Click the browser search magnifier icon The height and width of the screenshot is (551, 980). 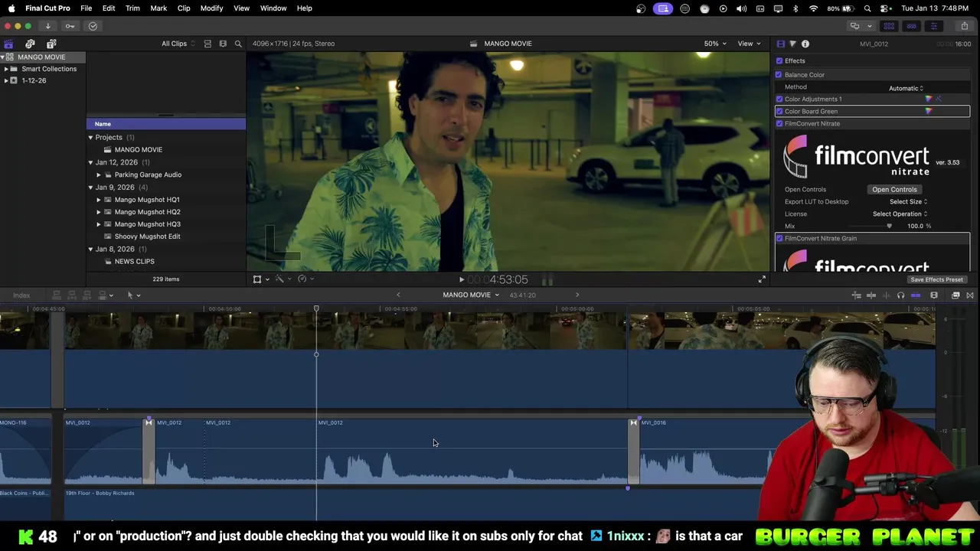click(x=238, y=44)
